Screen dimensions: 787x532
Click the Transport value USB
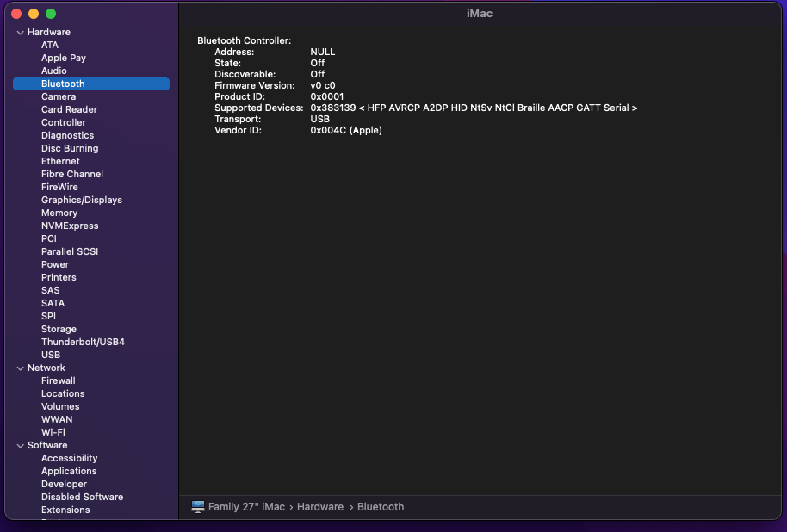pos(319,119)
